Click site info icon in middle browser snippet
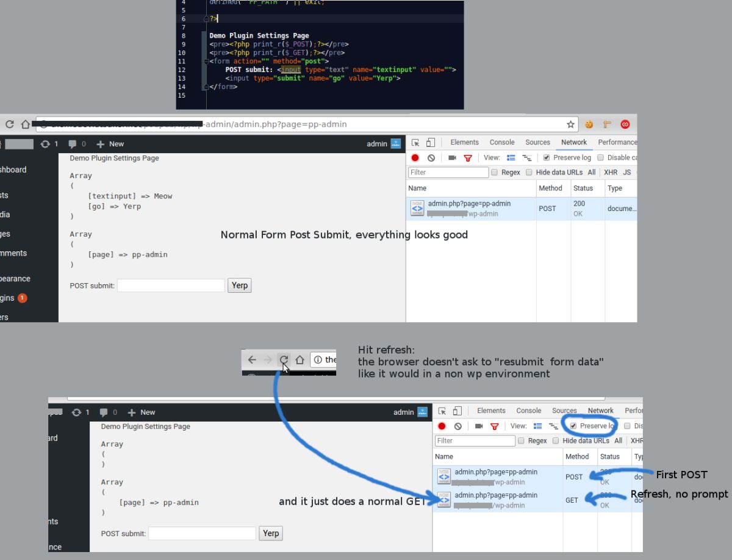Viewport: 732px width, 560px height. point(318,360)
